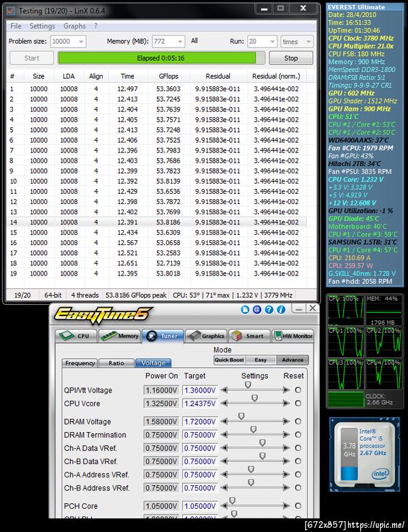Select the Reset radio for Ch-B Data VRef
The width and height of the screenshot is (408, 532).
pos(298,461)
